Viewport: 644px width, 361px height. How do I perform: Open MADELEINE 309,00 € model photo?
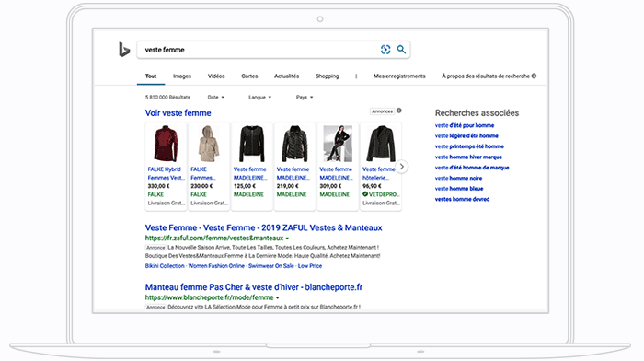pyautogui.click(x=338, y=144)
